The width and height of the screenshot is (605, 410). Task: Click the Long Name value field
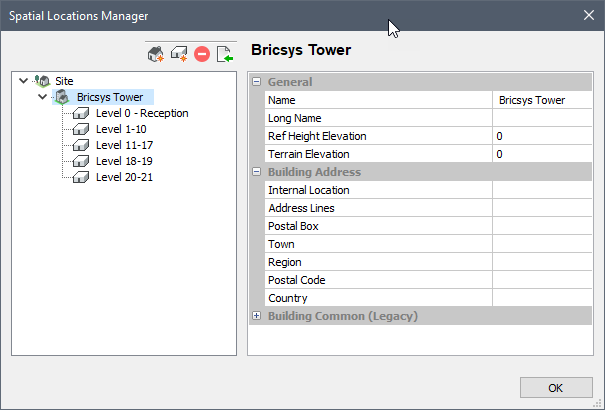(542, 118)
